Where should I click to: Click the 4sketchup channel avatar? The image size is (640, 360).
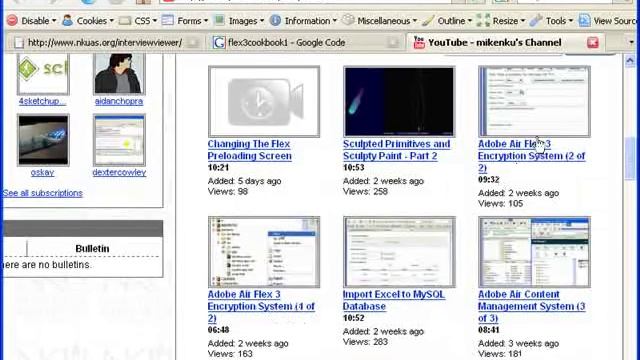[43, 74]
